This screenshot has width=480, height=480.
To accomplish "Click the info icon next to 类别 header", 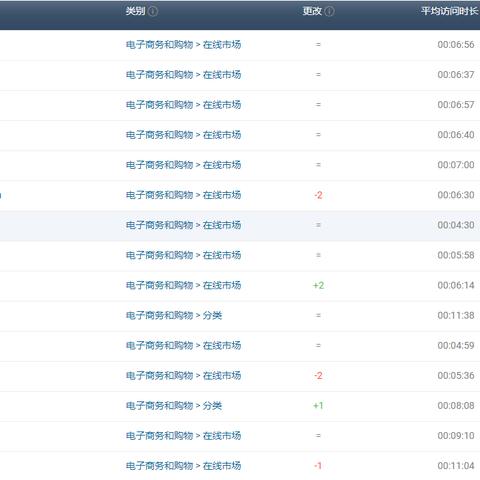I will [153, 11].
